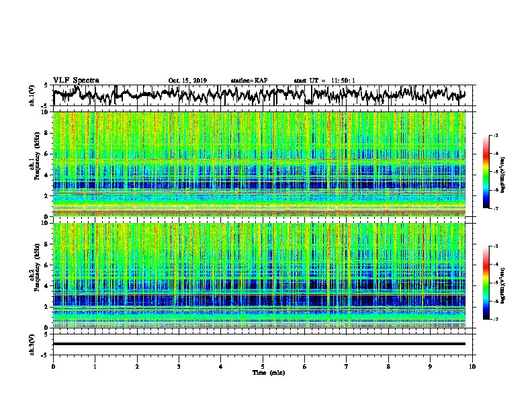Click the "-7" value on ch.2 colorbar
Image resolution: width=532 pixels, height=411 pixels.
496,319
